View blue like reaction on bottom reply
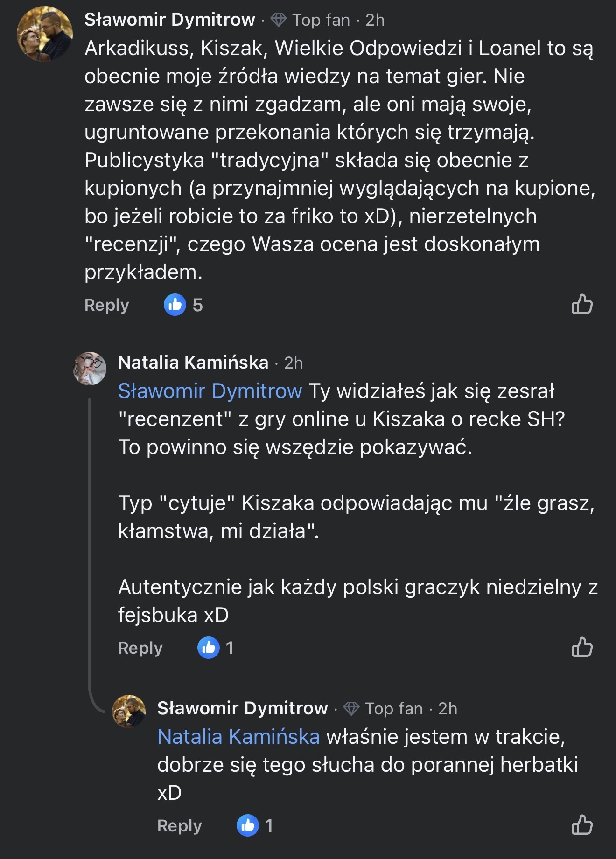This screenshot has height=859, width=616. (x=248, y=825)
